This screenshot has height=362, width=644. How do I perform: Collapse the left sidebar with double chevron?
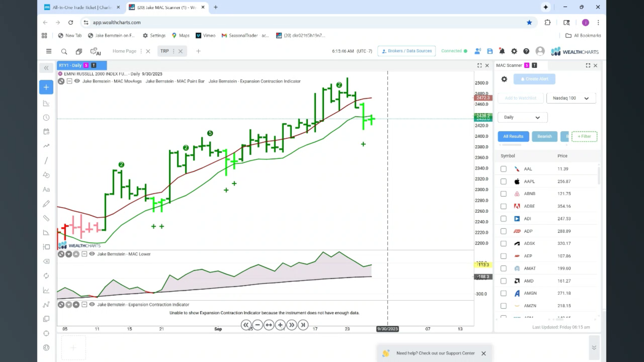pos(46,68)
